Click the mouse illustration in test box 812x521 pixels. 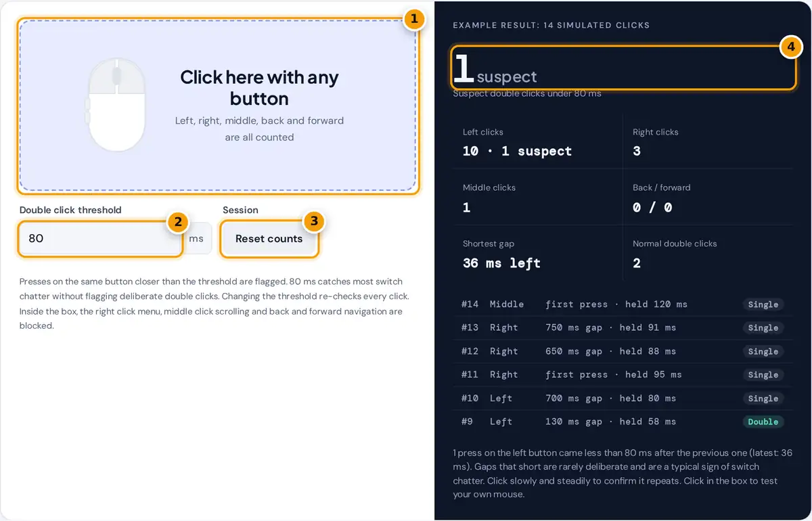pos(116,104)
